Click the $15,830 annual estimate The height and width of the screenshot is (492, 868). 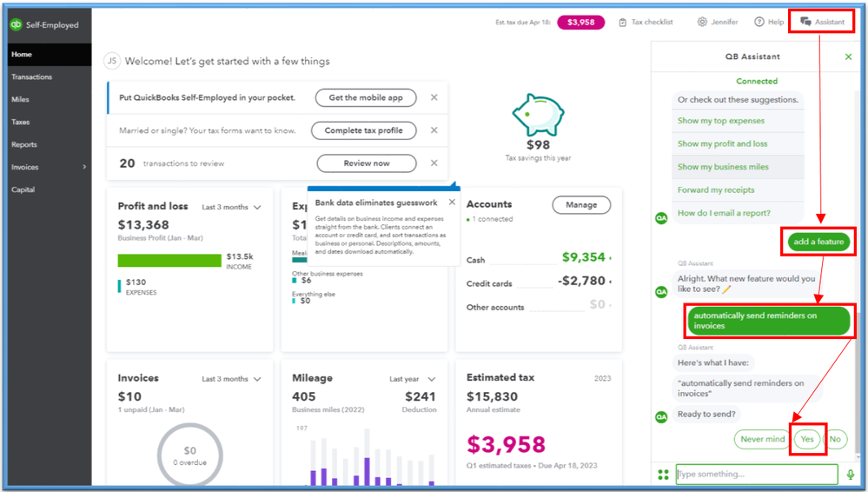coord(492,396)
